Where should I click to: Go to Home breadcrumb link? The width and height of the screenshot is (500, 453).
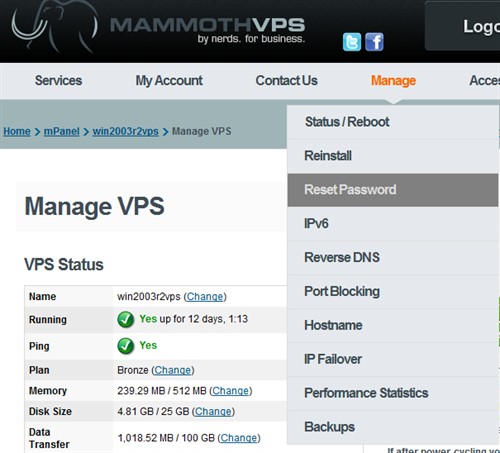17,131
